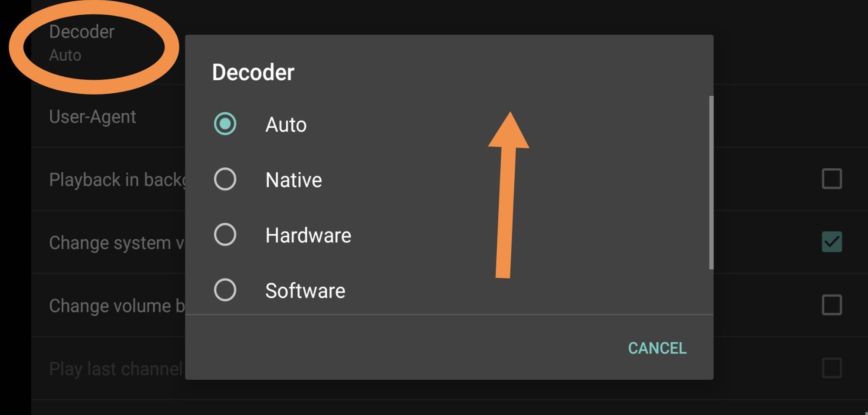The image size is (868, 415).
Task: Select the Native decoder option
Action: (225, 179)
